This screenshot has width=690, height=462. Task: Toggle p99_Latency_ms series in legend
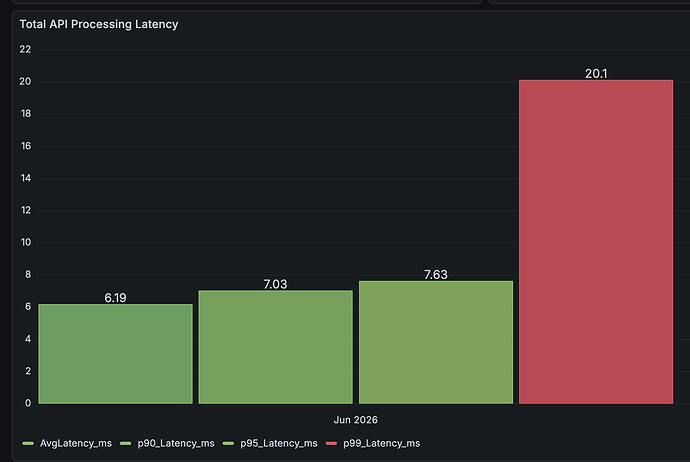click(382, 443)
